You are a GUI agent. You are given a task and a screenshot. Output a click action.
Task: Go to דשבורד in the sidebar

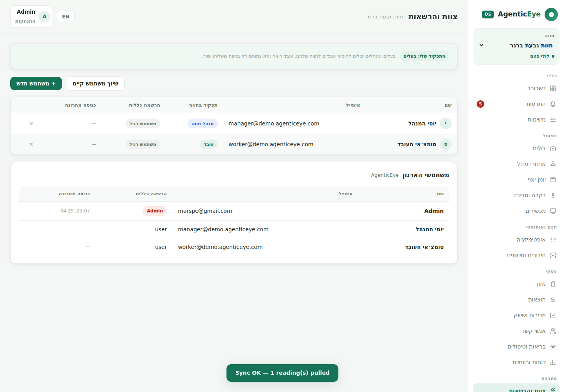tap(516, 88)
